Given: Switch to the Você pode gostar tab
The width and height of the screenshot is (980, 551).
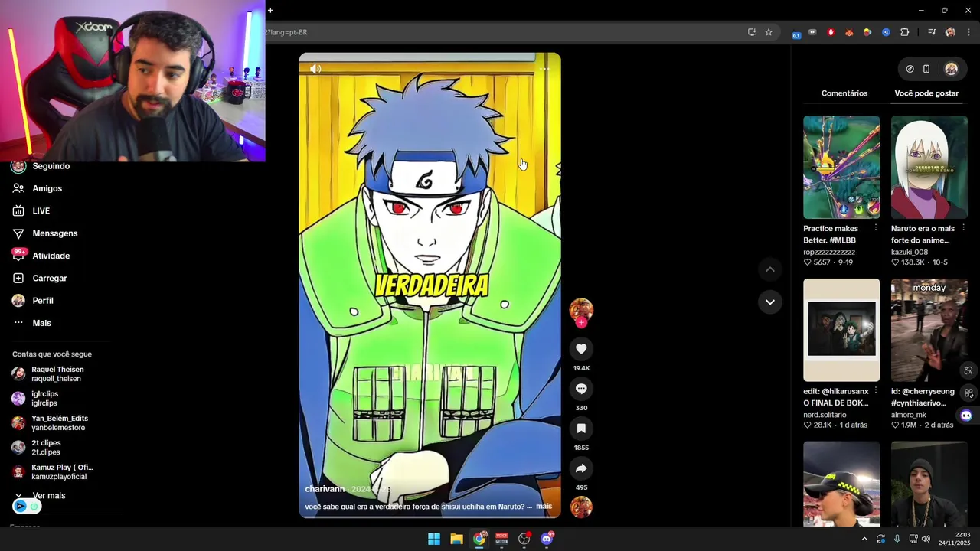Looking at the screenshot, I should pyautogui.click(x=926, y=93).
